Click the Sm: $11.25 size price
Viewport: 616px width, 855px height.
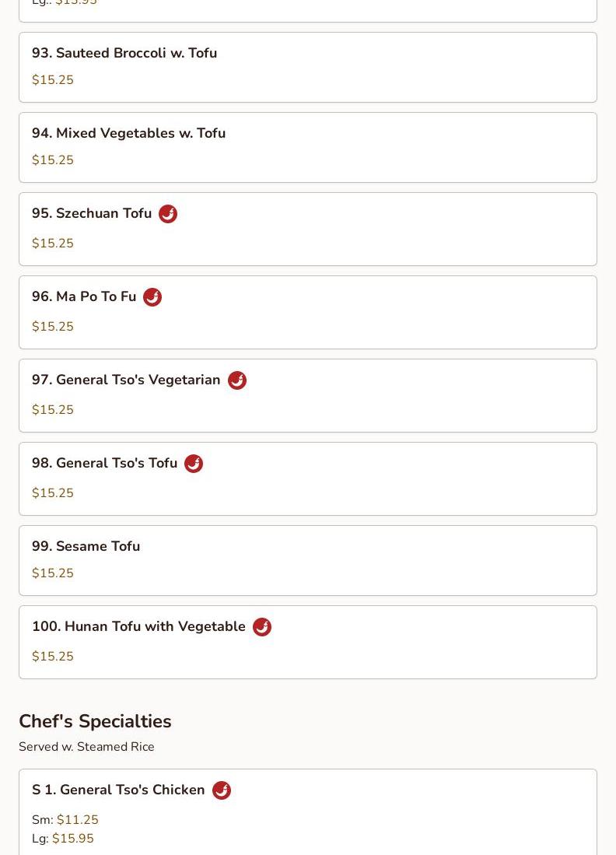tap(65, 820)
